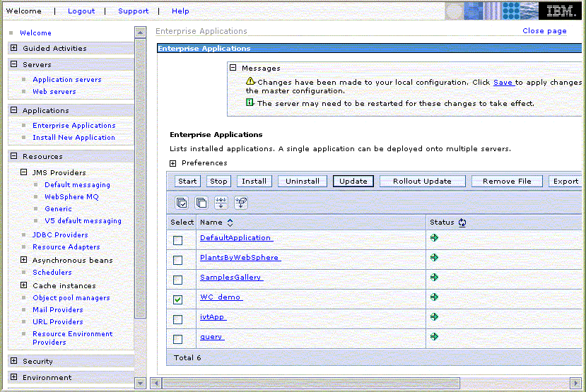Image resolution: width=586 pixels, height=392 pixels.
Task: Expand the Security section
Action: (14, 361)
